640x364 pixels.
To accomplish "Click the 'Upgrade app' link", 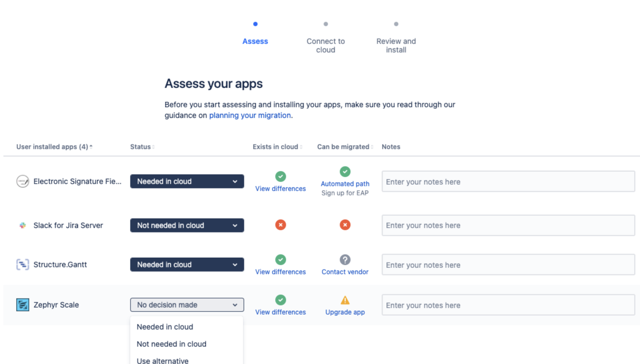I will pos(345,312).
